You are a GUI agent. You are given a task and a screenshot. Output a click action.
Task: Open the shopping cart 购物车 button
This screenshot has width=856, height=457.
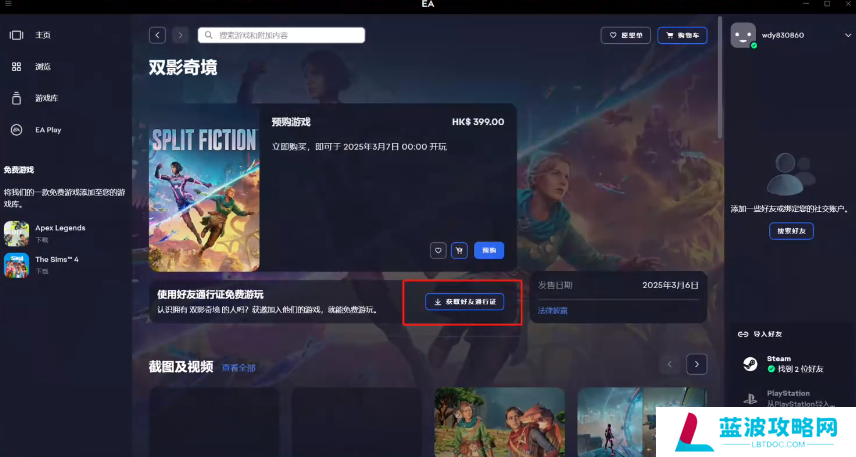[x=682, y=35]
